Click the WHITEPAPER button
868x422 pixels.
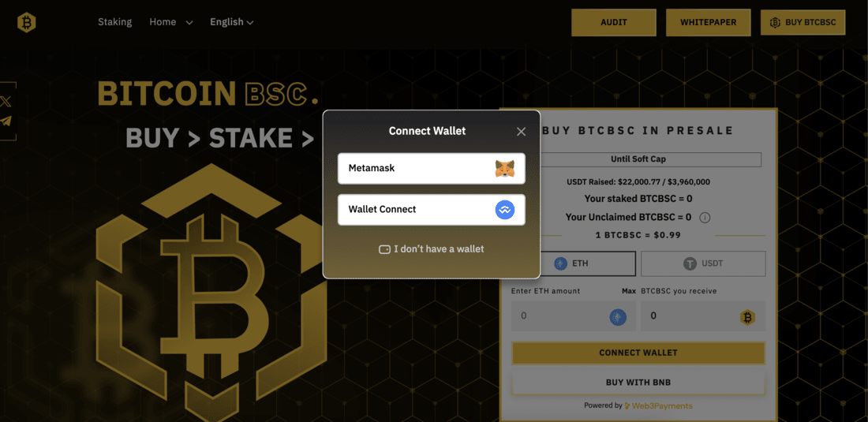point(708,23)
